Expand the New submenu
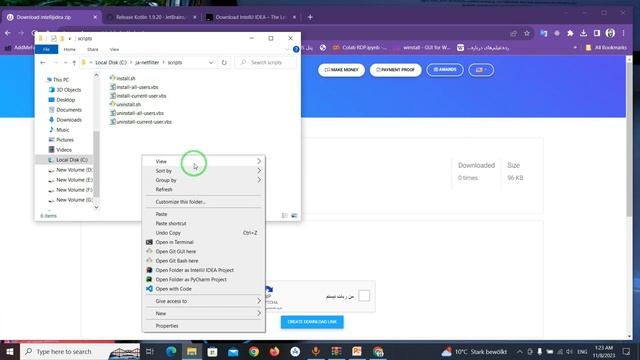 point(204,313)
